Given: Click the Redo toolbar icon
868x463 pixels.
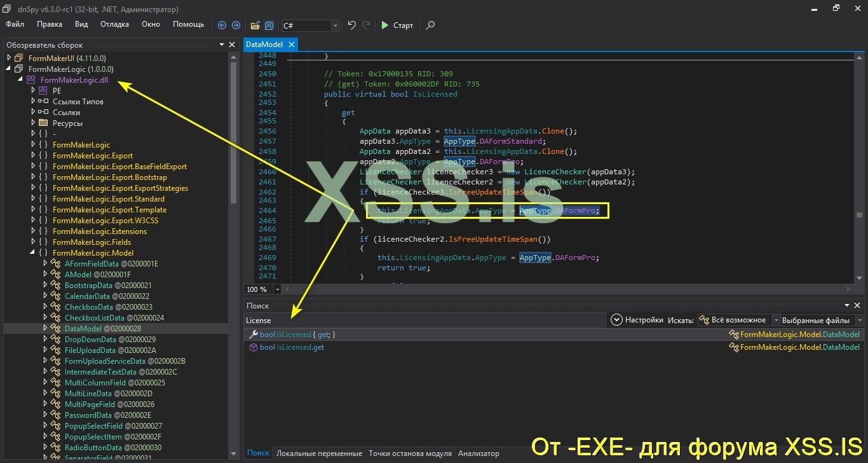Looking at the screenshot, I should pyautogui.click(x=366, y=25).
